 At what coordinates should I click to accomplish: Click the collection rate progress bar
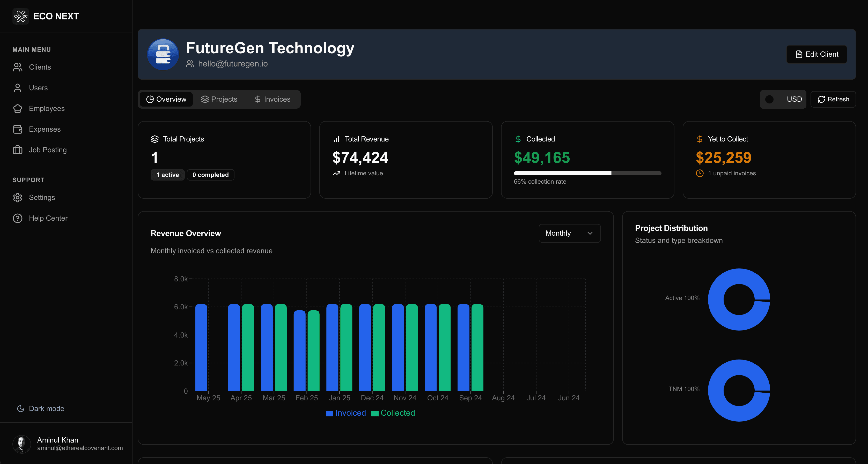587,173
